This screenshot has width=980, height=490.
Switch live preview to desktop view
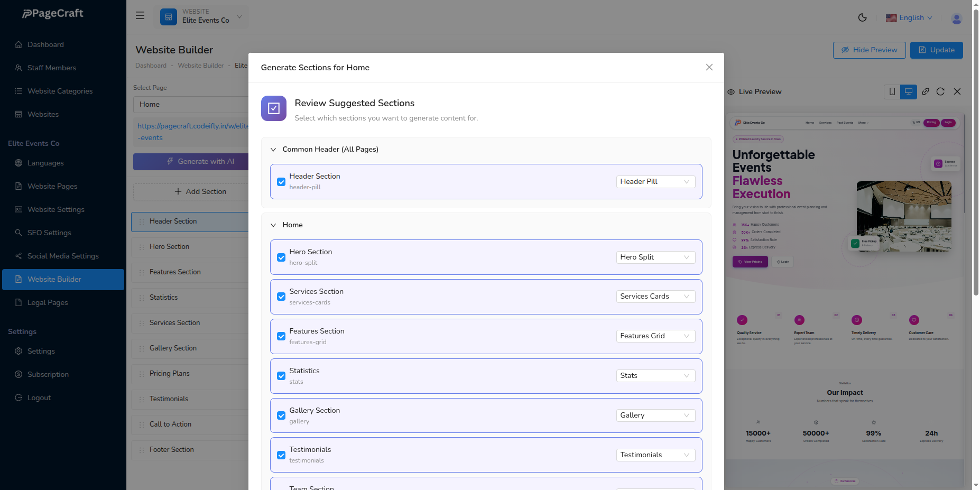tap(909, 91)
